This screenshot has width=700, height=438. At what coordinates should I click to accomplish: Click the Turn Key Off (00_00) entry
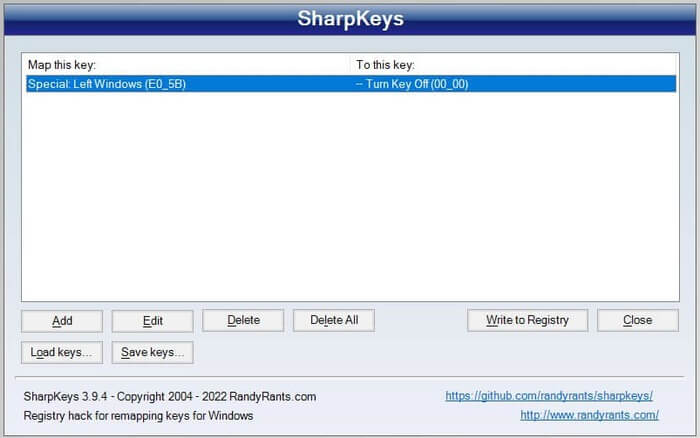click(412, 84)
